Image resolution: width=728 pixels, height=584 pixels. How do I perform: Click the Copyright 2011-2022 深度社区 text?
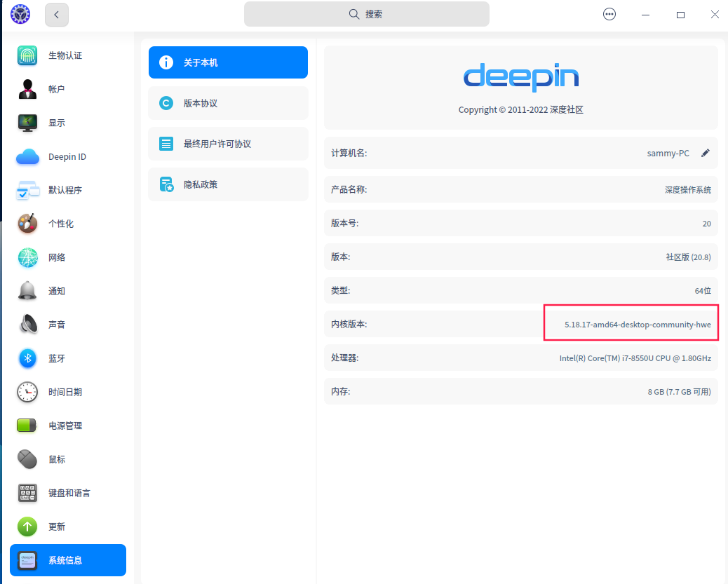[x=521, y=110]
